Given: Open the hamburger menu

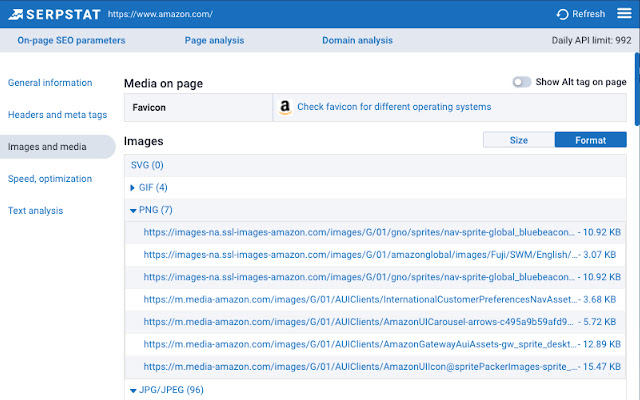Looking at the screenshot, I should [624, 14].
